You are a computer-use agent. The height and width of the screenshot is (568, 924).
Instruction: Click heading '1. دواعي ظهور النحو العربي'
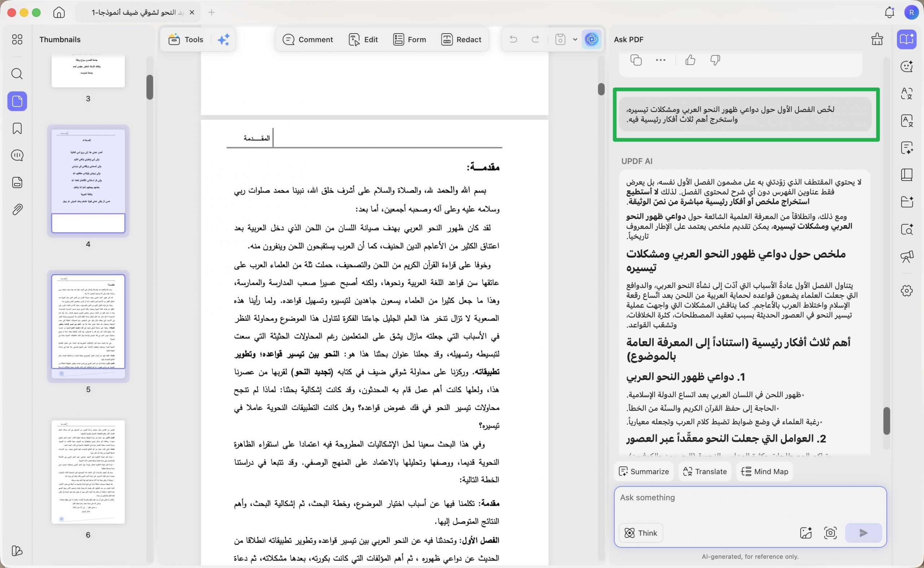tap(685, 377)
